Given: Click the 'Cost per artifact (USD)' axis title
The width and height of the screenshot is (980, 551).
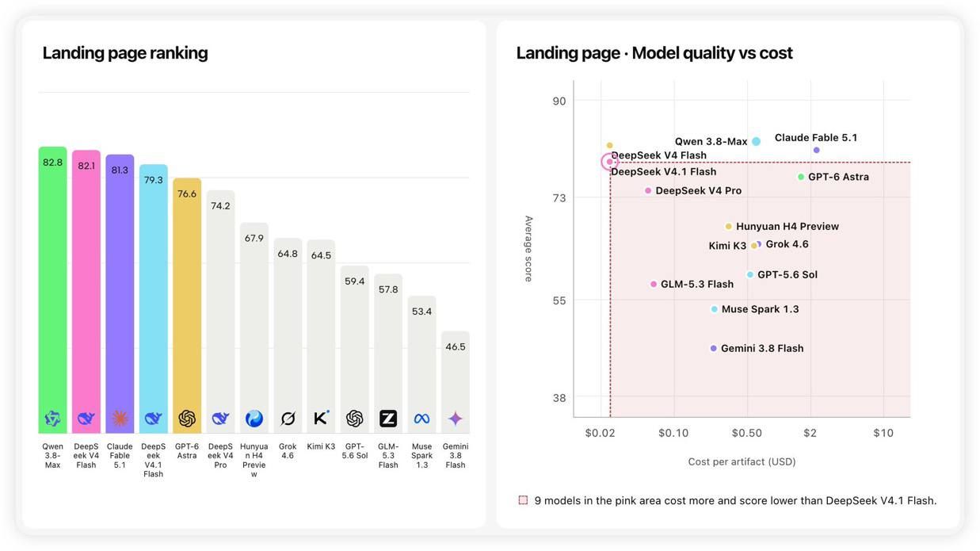Looking at the screenshot, I should [x=742, y=461].
